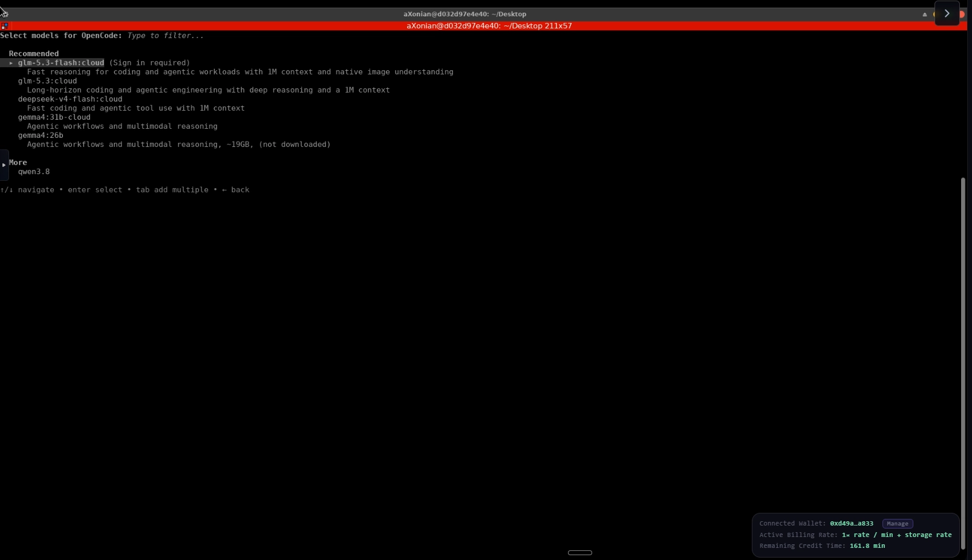Click description 'Fast coding and agentic tool use'
The width and height of the screenshot is (972, 560).
[x=135, y=108]
